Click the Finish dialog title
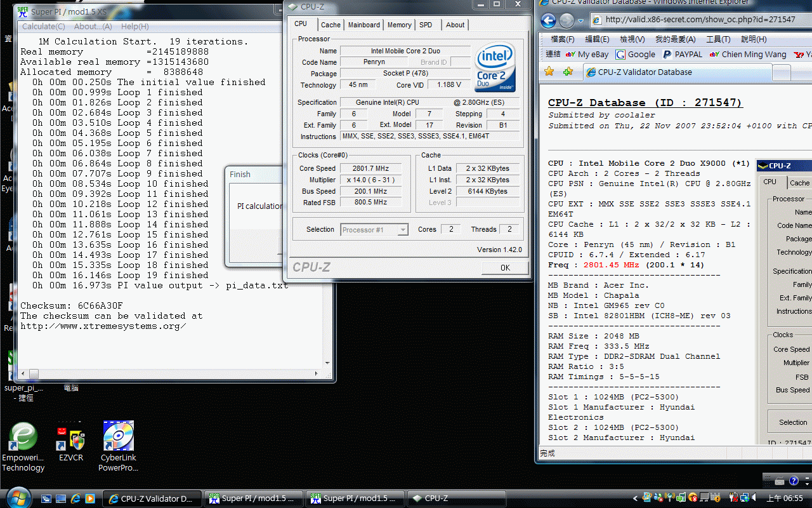This screenshot has height=508, width=812. click(x=240, y=174)
